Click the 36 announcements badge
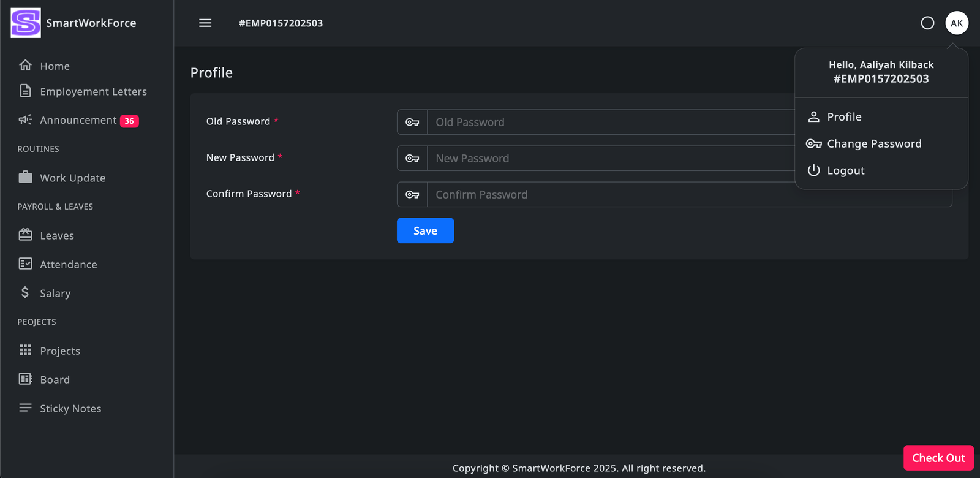 [x=129, y=121]
